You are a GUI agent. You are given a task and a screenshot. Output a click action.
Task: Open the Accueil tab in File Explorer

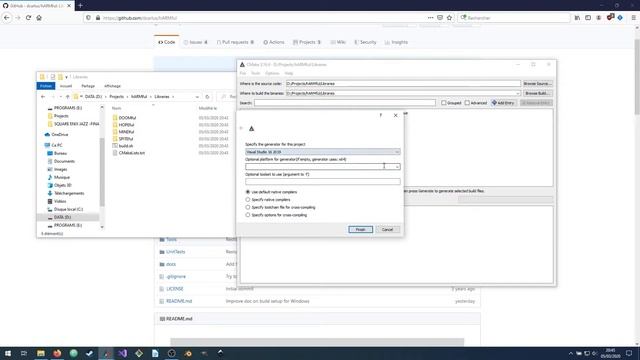[66, 86]
